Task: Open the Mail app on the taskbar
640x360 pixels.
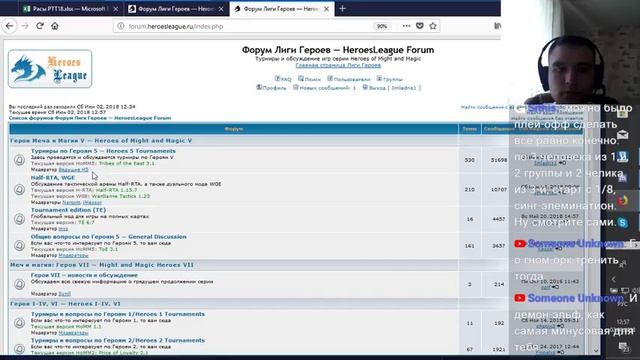Action: pos(623,135)
